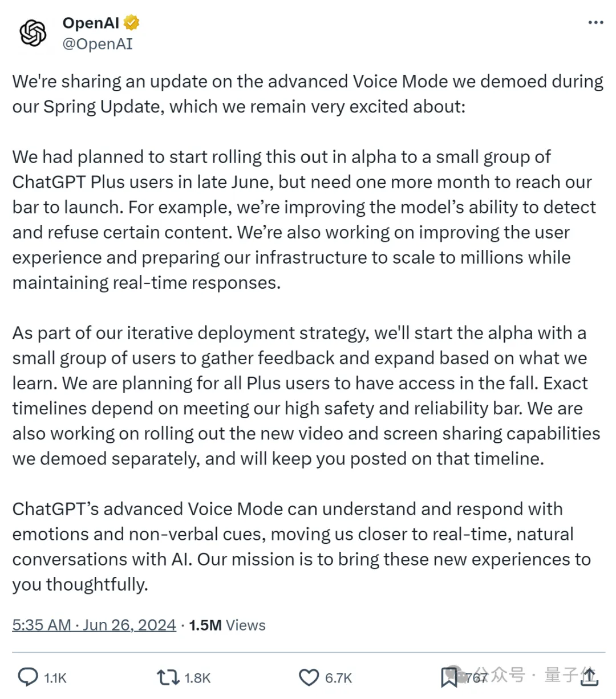Viewport: 616px width, 699px height.
Task: Bookmark the post with the bookmark icon
Action: pos(449,677)
